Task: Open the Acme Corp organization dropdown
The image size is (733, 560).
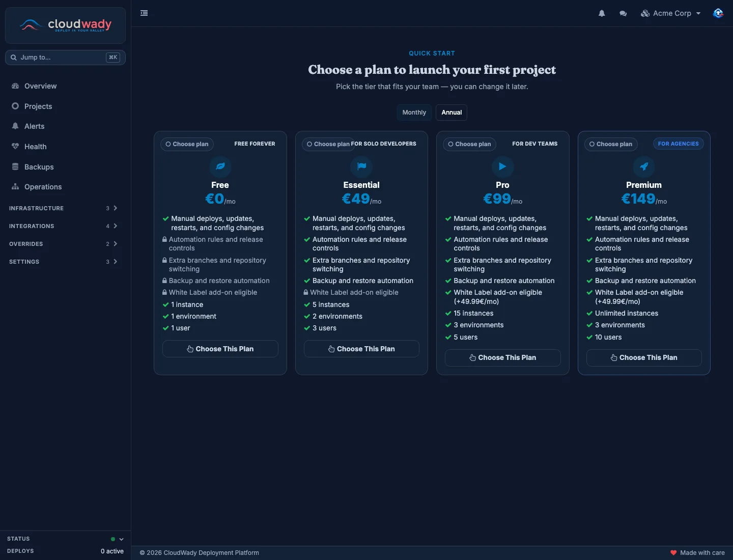Action: click(671, 13)
